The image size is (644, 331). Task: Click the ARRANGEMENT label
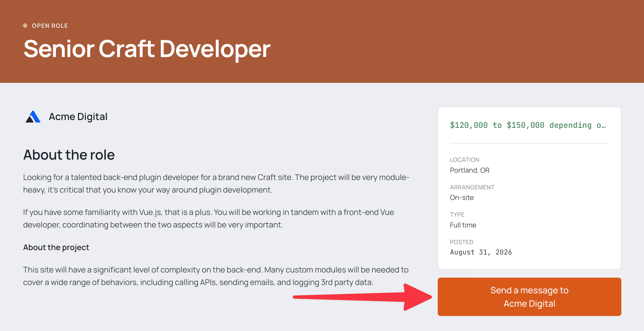click(472, 187)
